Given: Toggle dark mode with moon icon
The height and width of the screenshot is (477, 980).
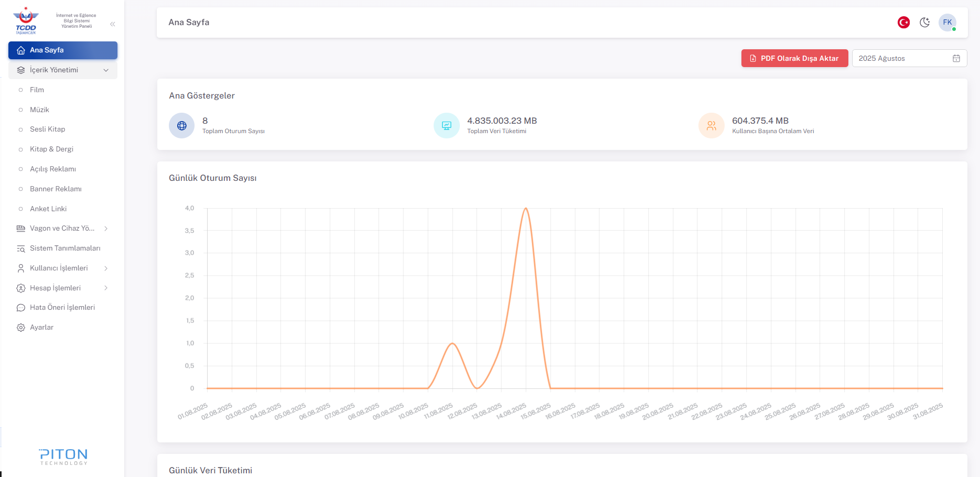Looking at the screenshot, I should point(925,23).
